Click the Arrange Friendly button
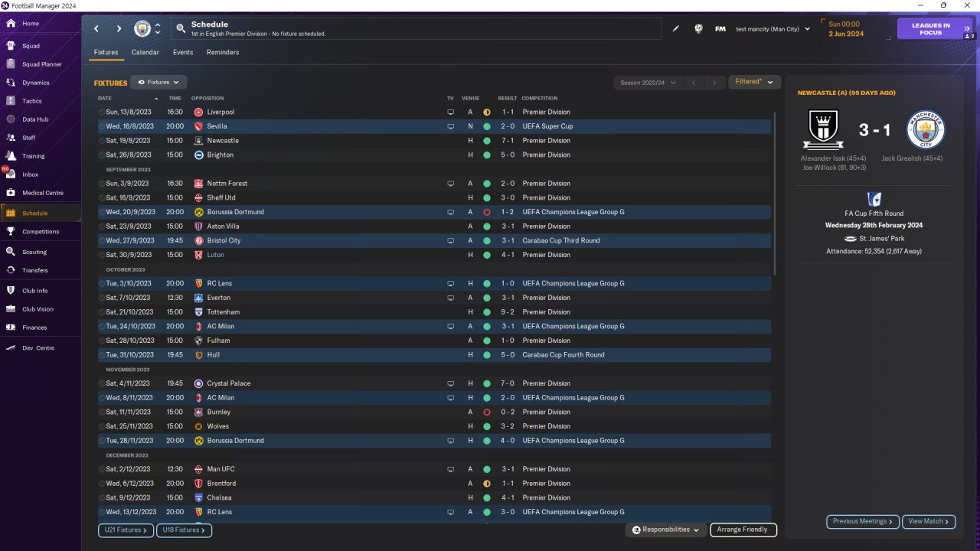The height and width of the screenshot is (551, 980). pyautogui.click(x=743, y=530)
